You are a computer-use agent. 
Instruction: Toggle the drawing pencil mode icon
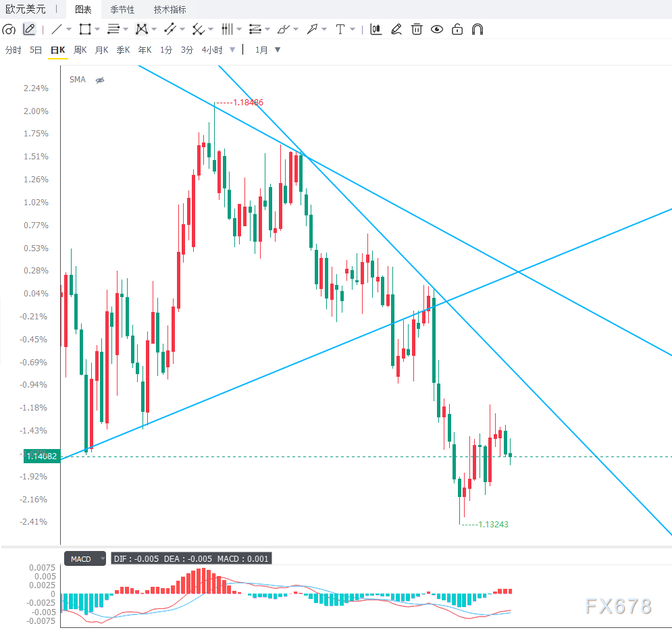pos(29,29)
